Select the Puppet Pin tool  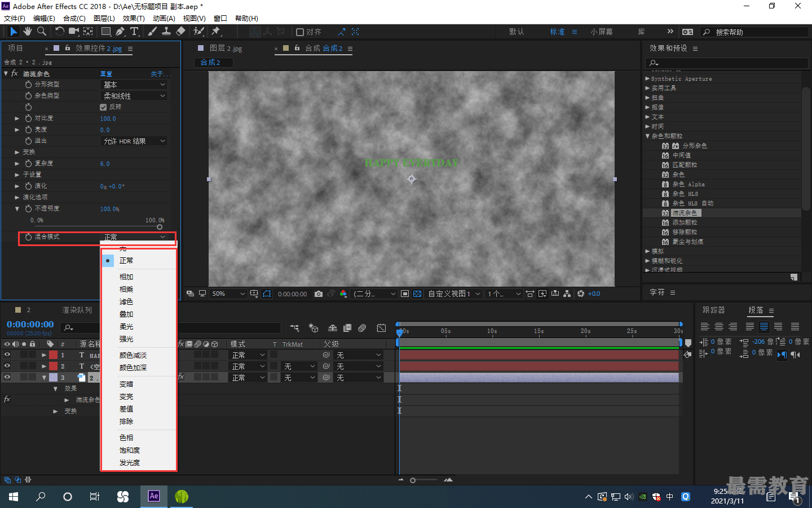(x=216, y=32)
